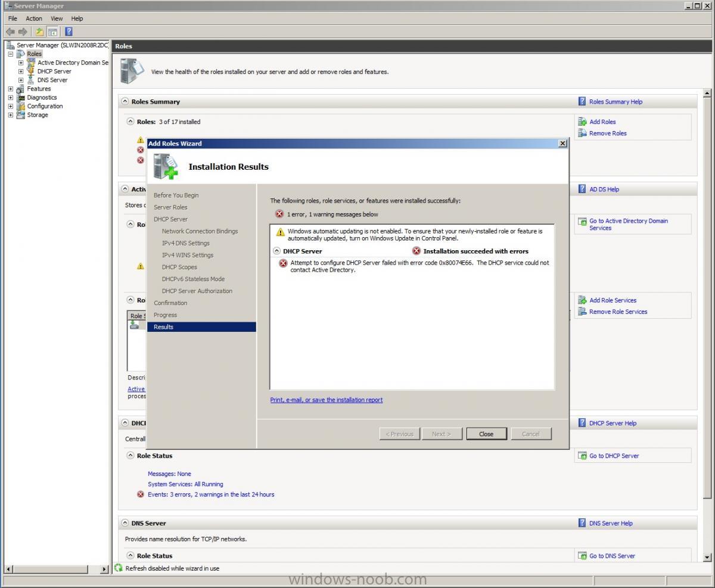
Task: Click the Add Roles link
Action: pyautogui.click(x=602, y=122)
